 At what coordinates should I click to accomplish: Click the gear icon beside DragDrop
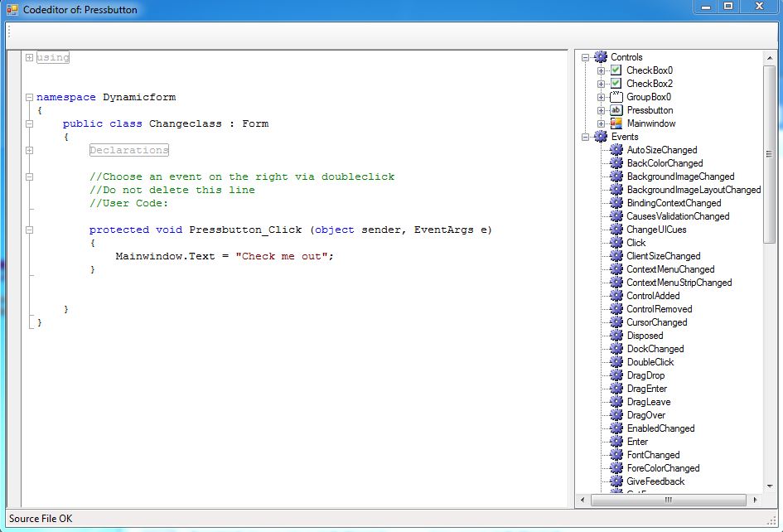(616, 375)
